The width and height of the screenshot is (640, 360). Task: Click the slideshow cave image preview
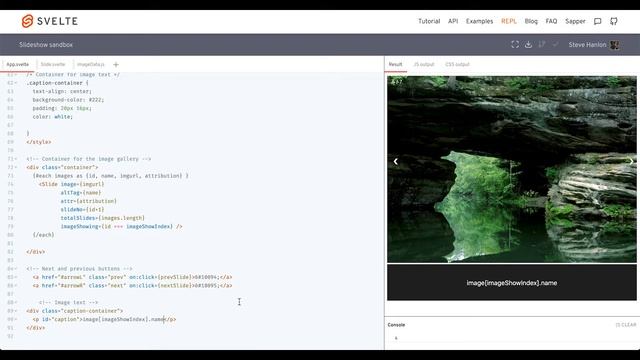[512, 169]
